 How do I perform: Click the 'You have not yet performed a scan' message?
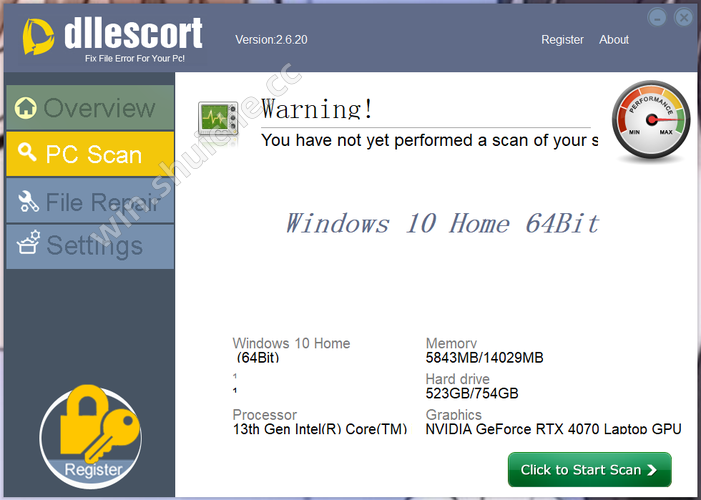click(x=429, y=140)
